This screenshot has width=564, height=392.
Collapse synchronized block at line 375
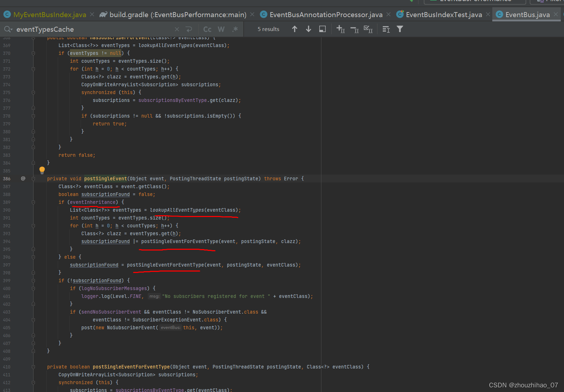coord(33,92)
